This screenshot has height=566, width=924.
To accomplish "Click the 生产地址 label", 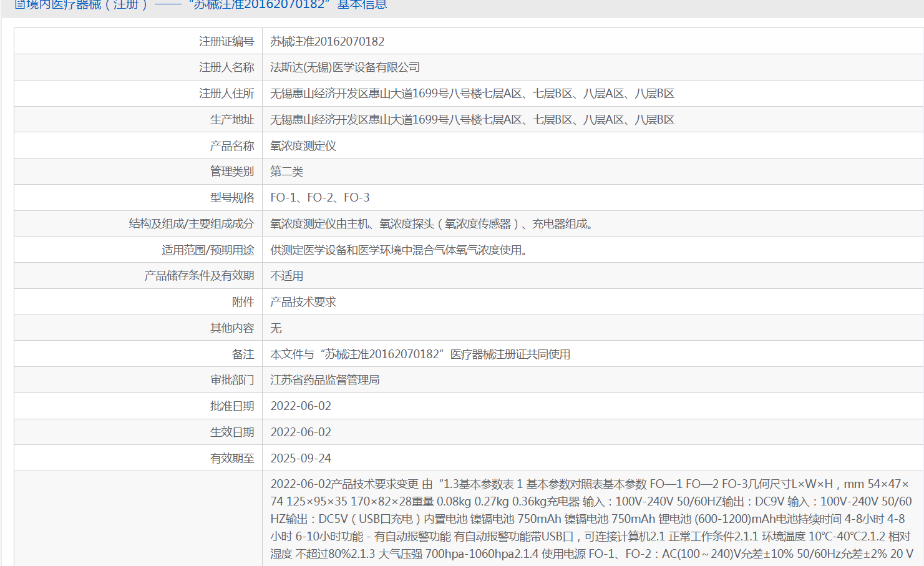I will coord(232,120).
